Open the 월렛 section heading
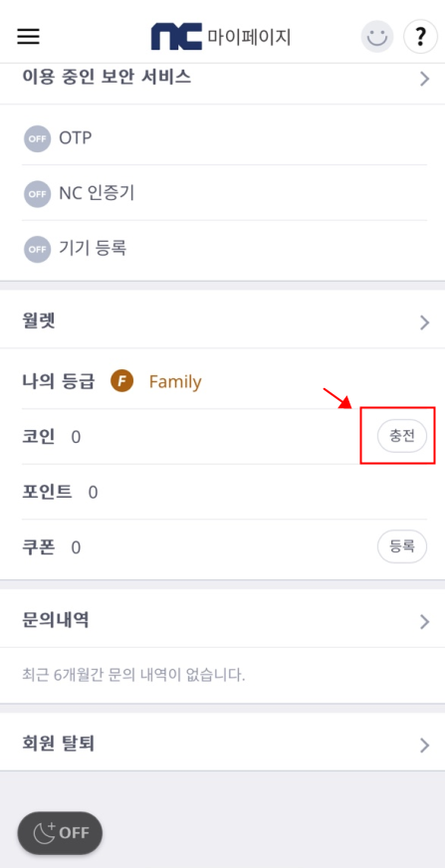This screenshot has width=445, height=868. [x=39, y=322]
